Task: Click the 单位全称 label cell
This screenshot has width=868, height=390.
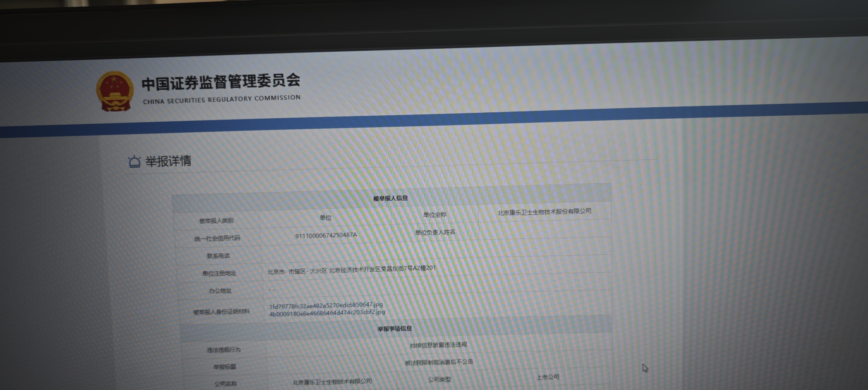Action: click(x=434, y=214)
